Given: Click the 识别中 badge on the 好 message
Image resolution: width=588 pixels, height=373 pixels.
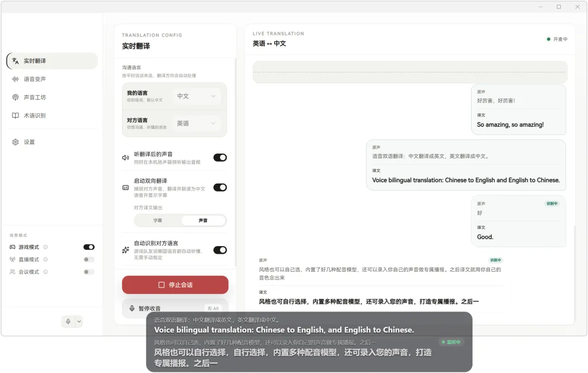Looking at the screenshot, I should 552,204.
